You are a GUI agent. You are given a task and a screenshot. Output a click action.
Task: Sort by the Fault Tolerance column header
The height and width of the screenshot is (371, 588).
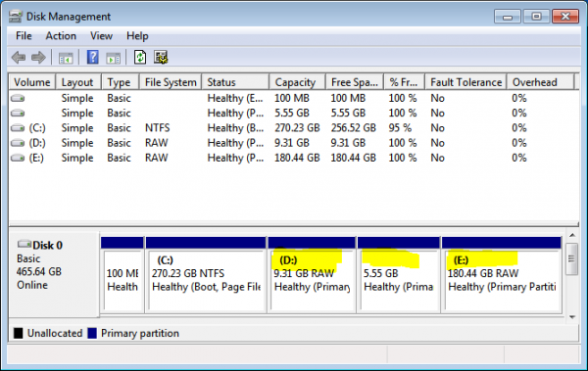(x=465, y=82)
